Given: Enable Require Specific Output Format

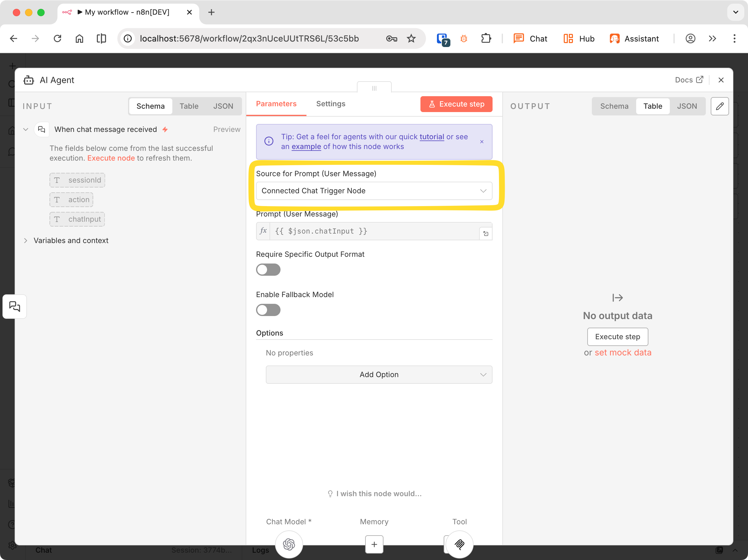Looking at the screenshot, I should pyautogui.click(x=268, y=270).
